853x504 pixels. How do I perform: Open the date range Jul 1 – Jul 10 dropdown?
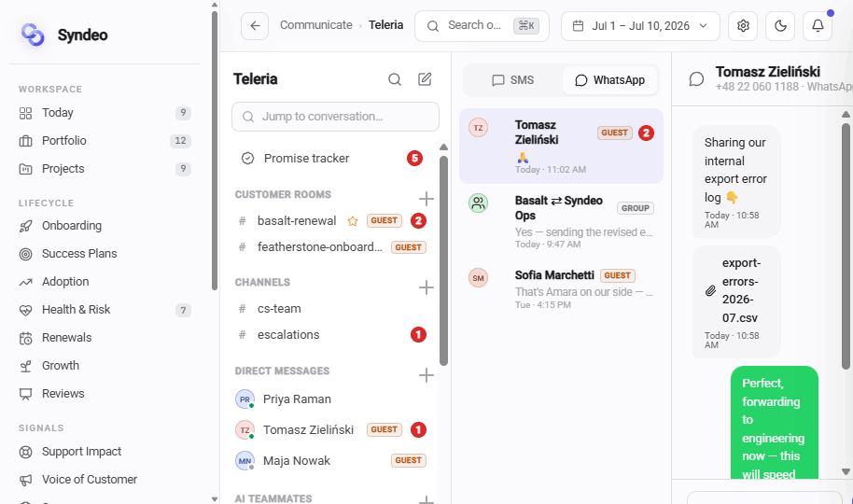(x=640, y=25)
